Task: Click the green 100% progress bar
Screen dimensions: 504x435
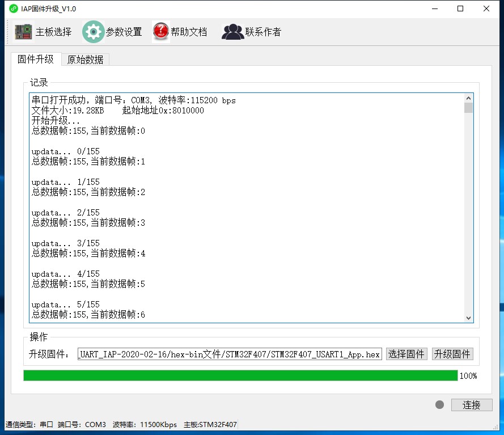Action: [x=238, y=375]
